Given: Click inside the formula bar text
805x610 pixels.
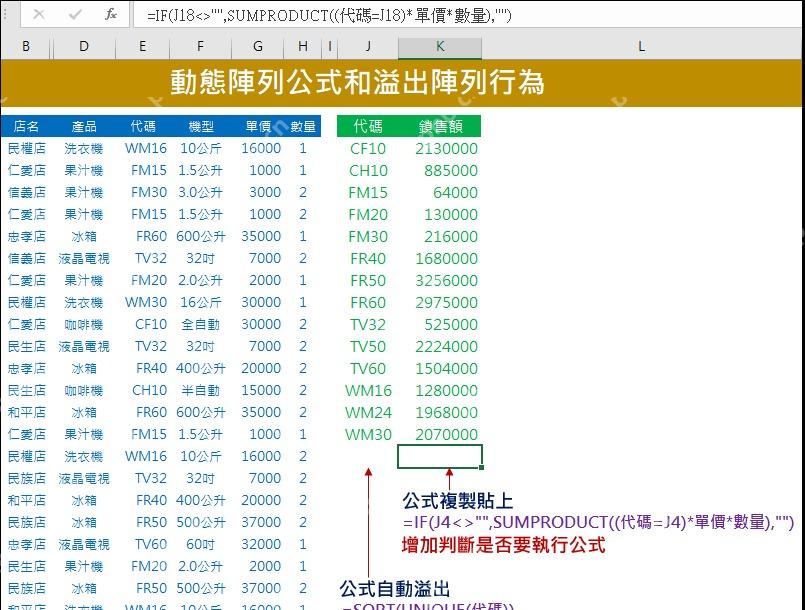Looking at the screenshot, I should 329,15.
